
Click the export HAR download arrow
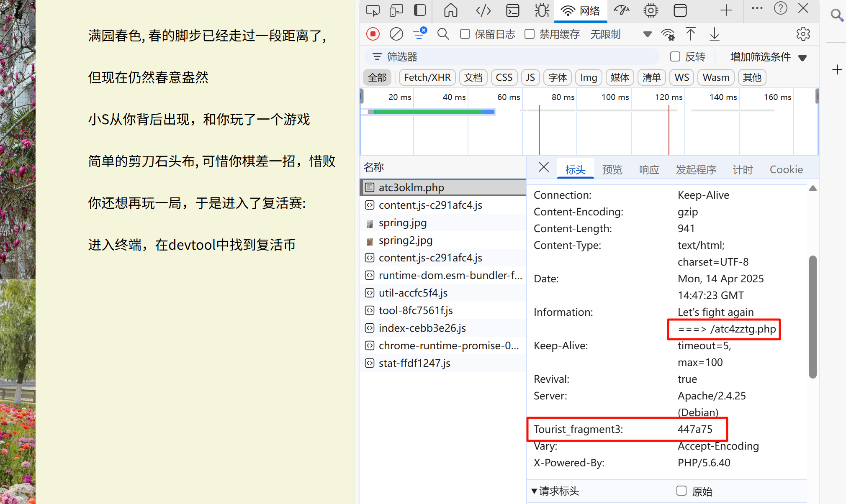[714, 34]
